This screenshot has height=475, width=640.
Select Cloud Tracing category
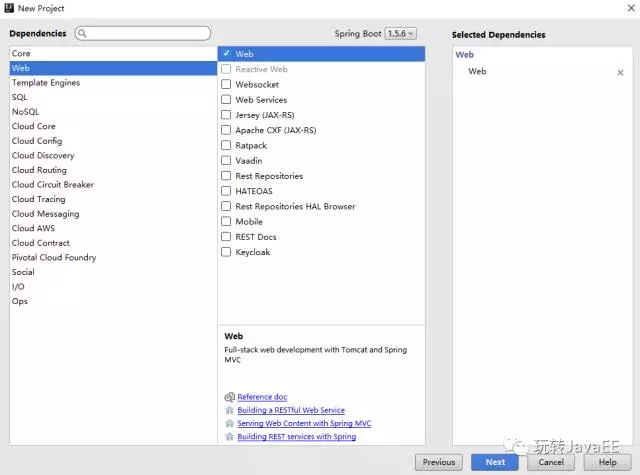pos(113,199)
